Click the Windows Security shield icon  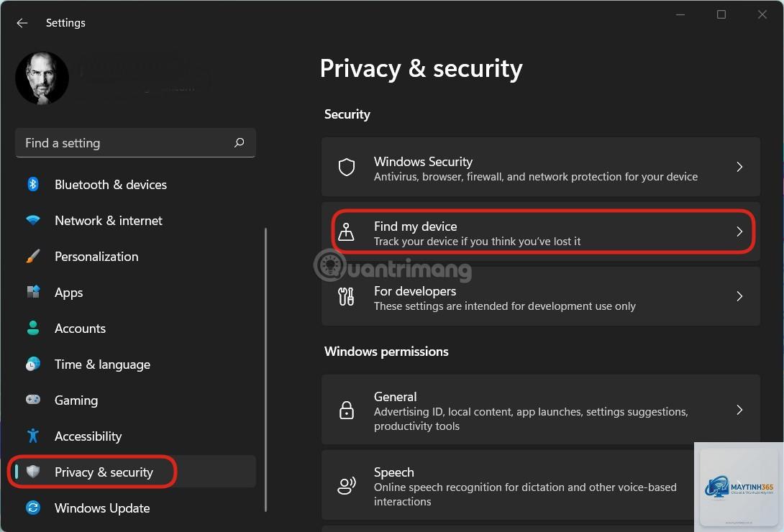[347, 167]
